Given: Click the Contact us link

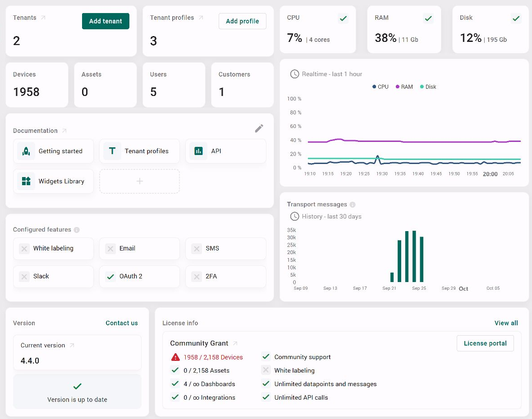Looking at the screenshot, I should click(x=122, y=323).
